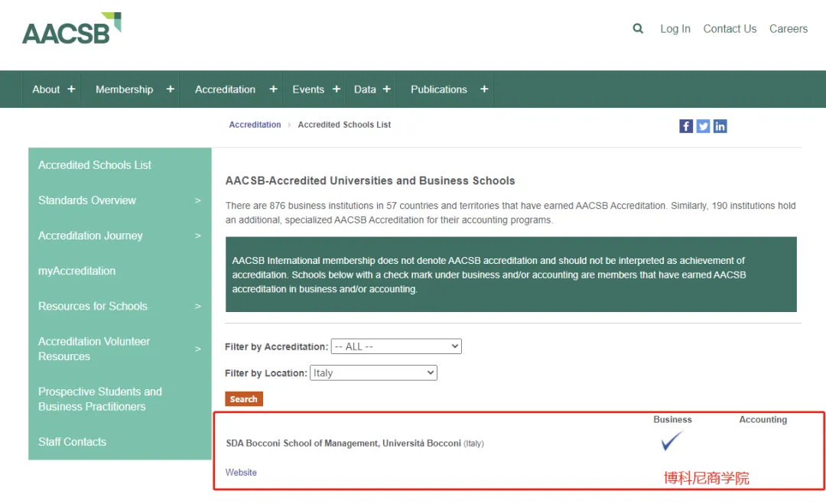Click the Business accreditation check mark
The height and width of the screenshot is (504, 826).
pyautogui.click(x=672, y=441)
